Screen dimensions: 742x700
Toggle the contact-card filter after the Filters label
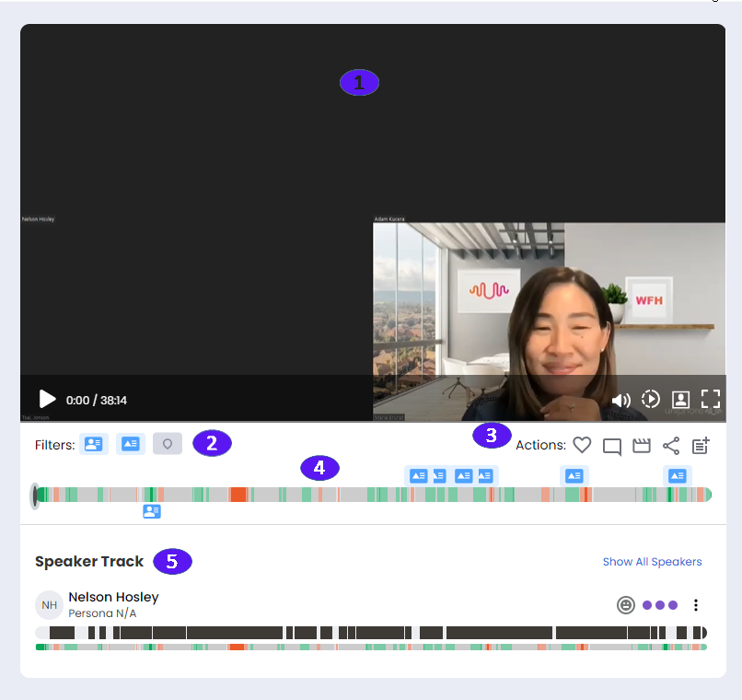click(x=93, y=444)
